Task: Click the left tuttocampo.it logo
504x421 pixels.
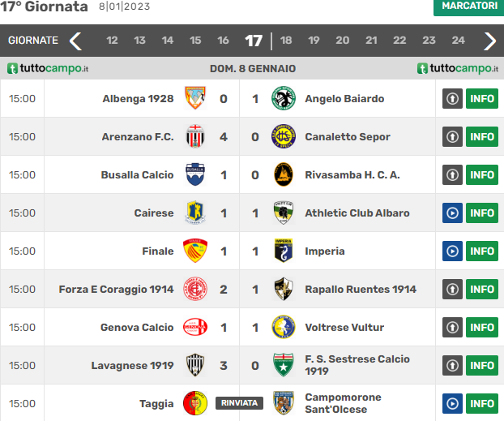Action: click(48, 69)
